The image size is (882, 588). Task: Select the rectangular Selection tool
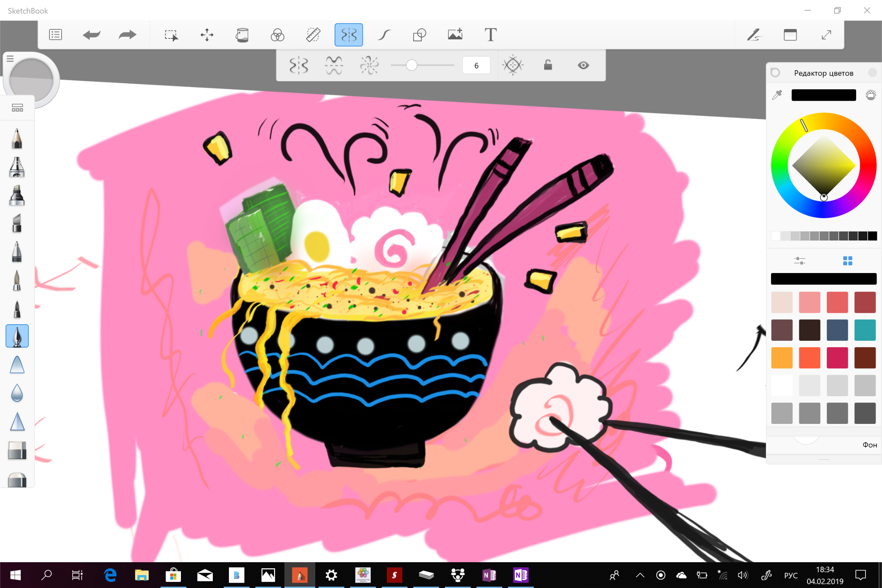(171, 35)
